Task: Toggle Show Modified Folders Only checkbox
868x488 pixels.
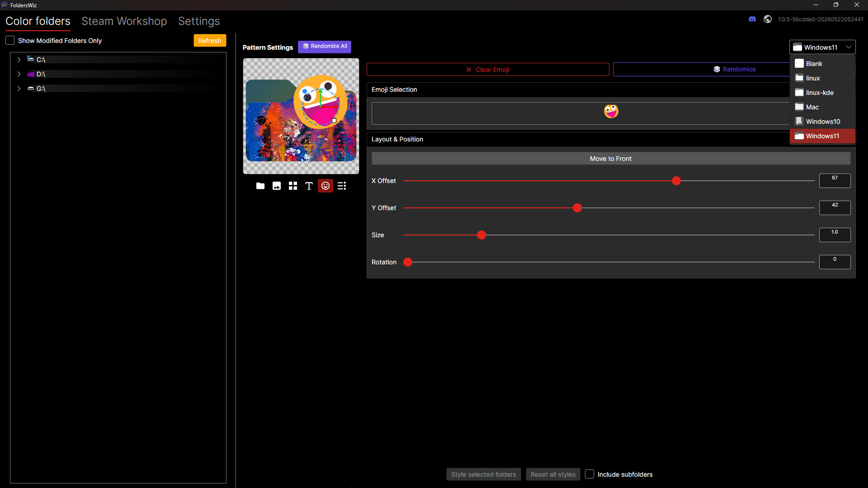Action: coord(10,40)
